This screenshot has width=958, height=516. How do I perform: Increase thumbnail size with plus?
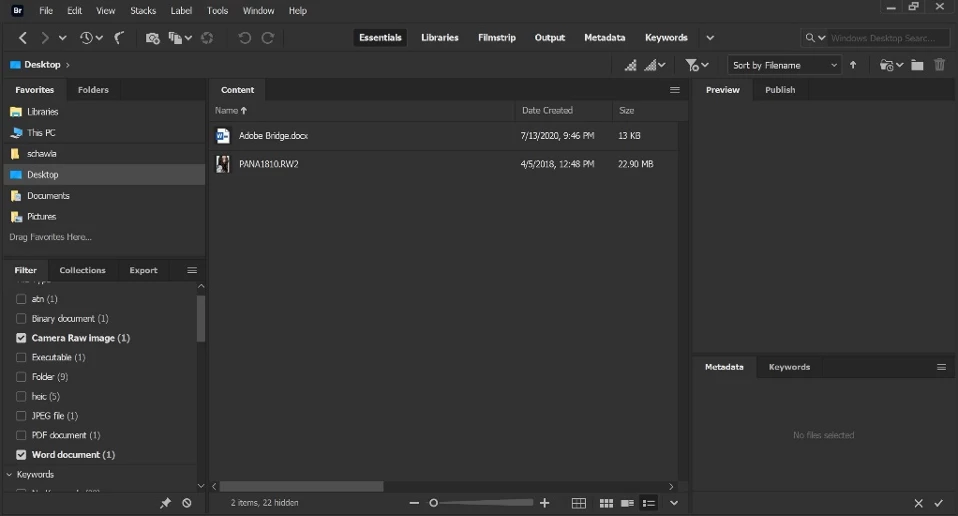pyautogui.click(x=544, y=503)
